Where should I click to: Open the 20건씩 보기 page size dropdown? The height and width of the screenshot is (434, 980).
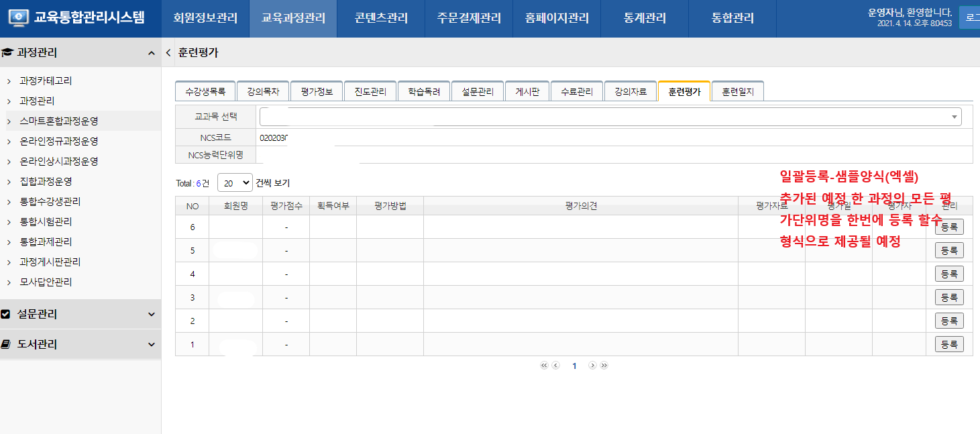point(235,182)
